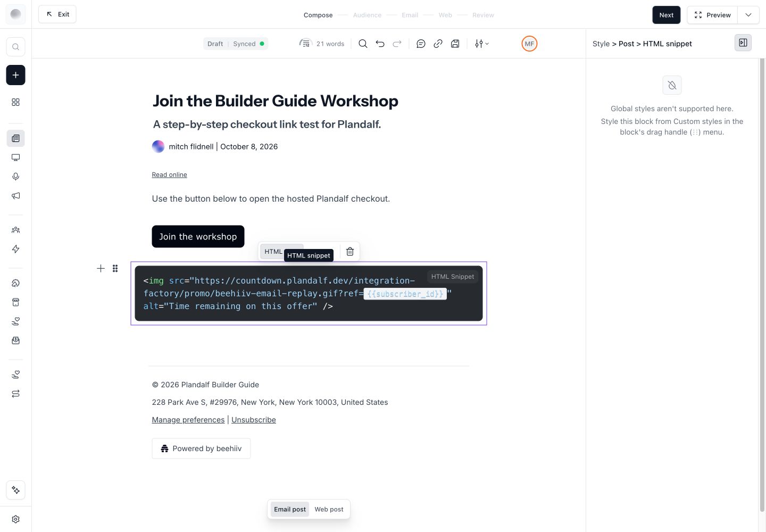This screenshot has width=766, height=532.
Task: Switch the preview to Web post
Action: point(329,509)
